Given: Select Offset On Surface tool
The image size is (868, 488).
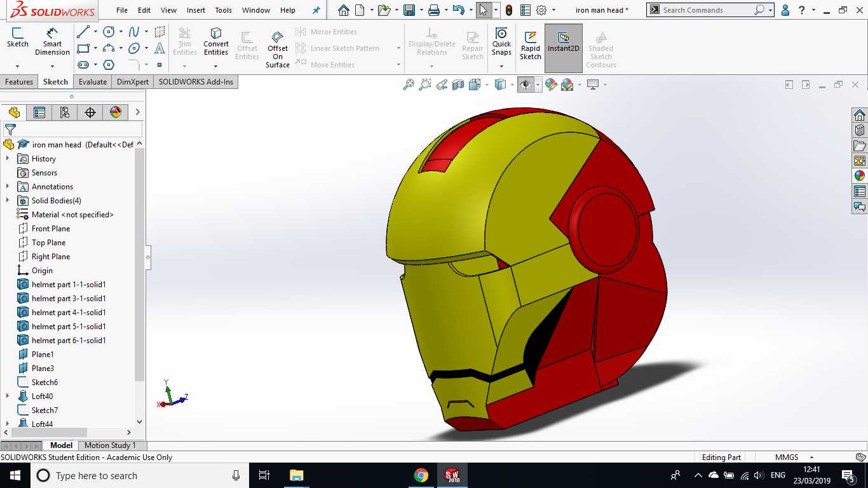Looking at the screenshot, I should click(x=278, y=49).
